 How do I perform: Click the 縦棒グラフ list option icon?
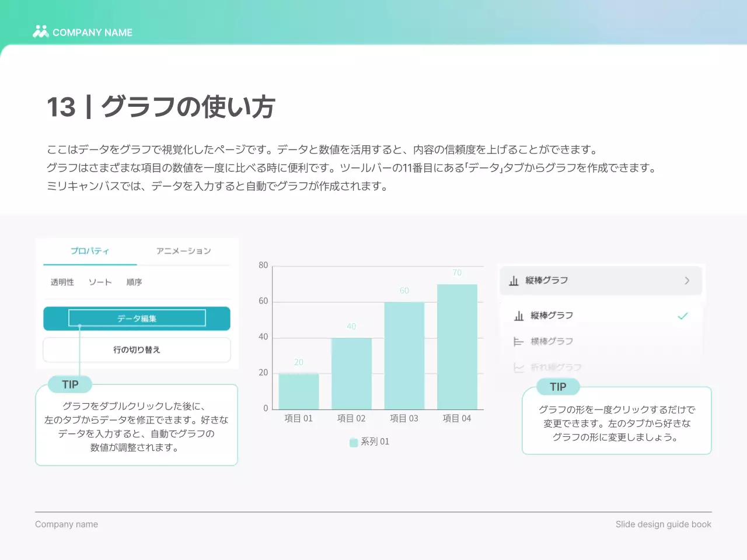click(x=519, y=316)
